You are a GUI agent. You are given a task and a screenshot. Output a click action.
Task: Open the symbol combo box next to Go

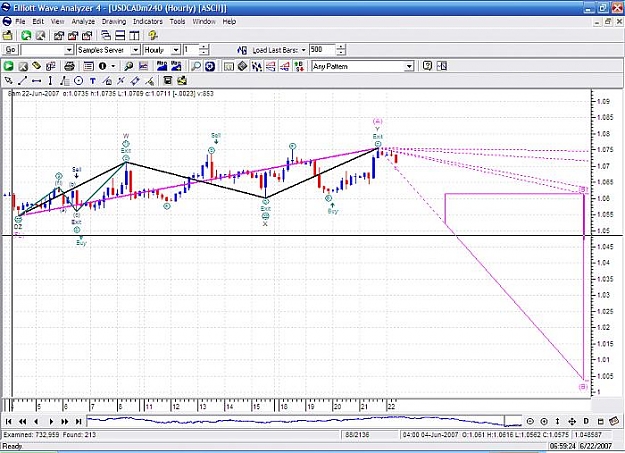tap(69, 50)
